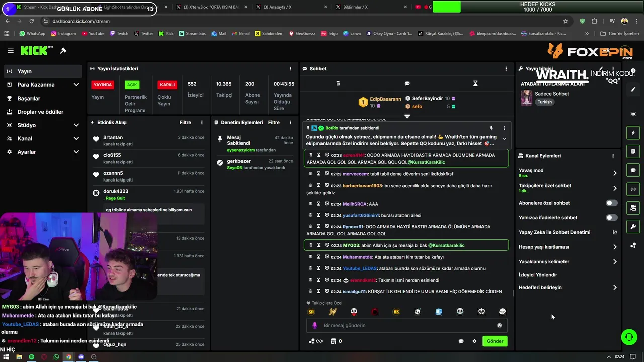The image size is (644, 362).
Task: Open Hesap yaşı kısıtlaması arrow
Action: 615,247
